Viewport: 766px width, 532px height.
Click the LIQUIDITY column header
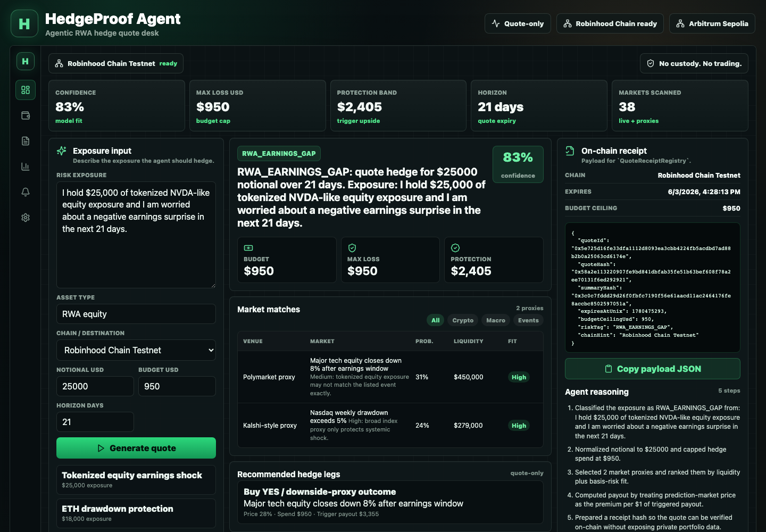[x=469, y=342]
